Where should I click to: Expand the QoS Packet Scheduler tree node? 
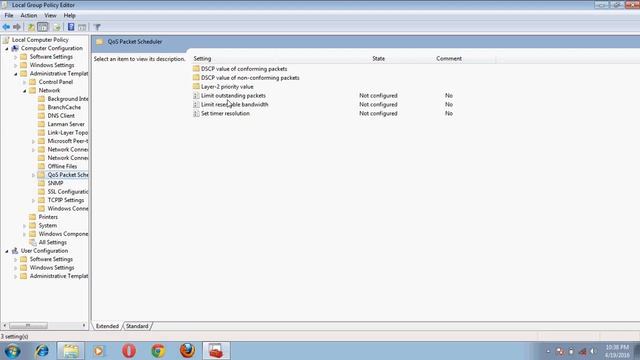click(x=33, y=175)
